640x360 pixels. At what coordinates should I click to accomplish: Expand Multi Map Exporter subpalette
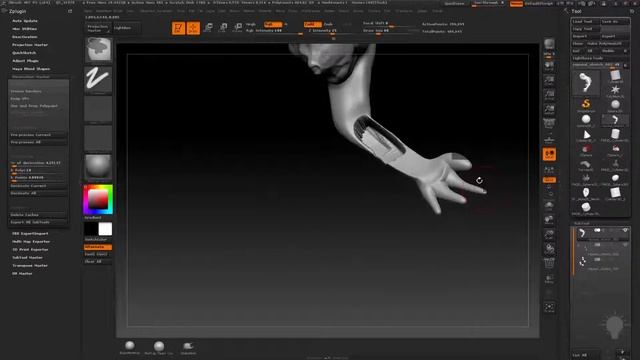31,242
